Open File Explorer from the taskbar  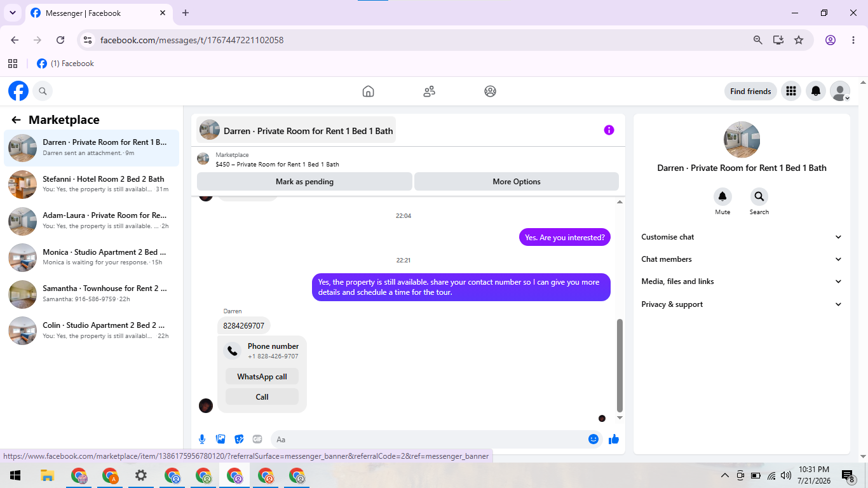pos(48,475)
